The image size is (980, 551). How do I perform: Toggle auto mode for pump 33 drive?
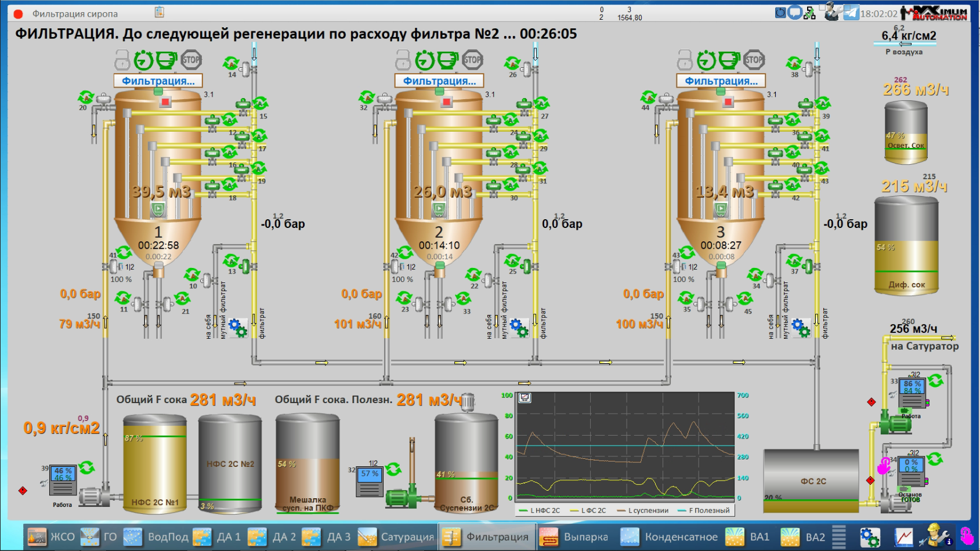tap(935, 381)
